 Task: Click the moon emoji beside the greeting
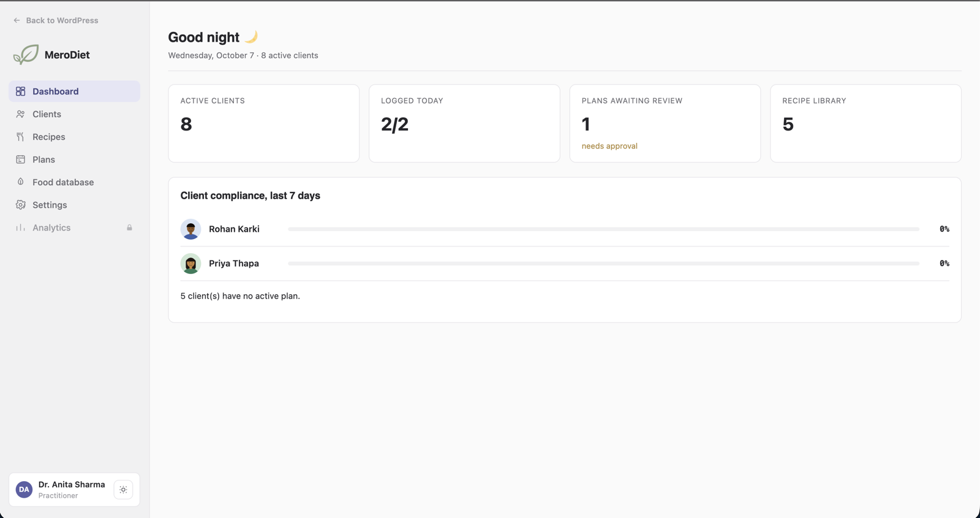251,37
